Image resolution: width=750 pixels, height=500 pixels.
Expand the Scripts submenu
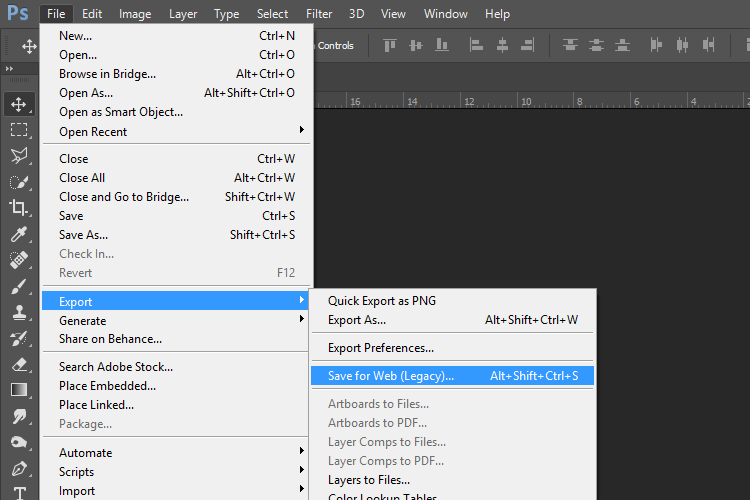pyautogui.click(x=176, y=471)
